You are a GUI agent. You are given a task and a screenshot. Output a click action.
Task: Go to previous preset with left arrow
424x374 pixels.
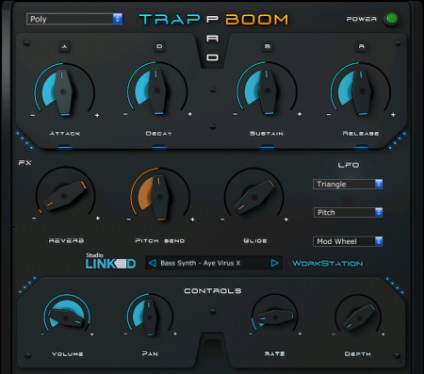click(x=152, y=263)
